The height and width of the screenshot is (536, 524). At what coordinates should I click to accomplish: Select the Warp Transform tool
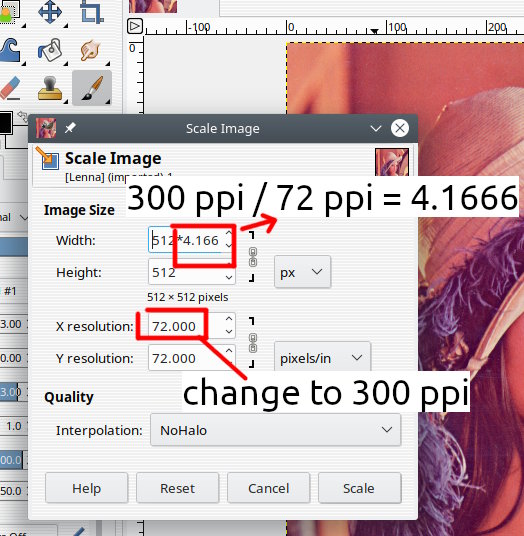[11, 51]
